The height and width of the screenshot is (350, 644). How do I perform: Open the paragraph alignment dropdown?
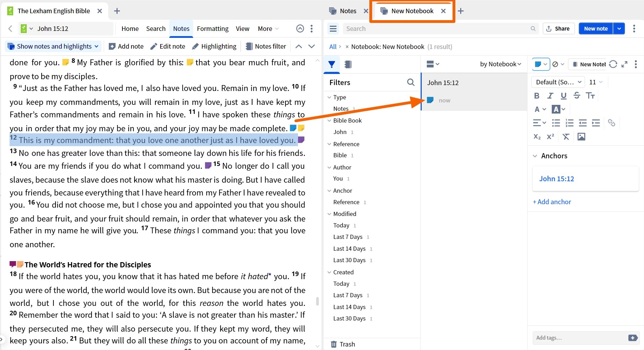click(539, 123)
